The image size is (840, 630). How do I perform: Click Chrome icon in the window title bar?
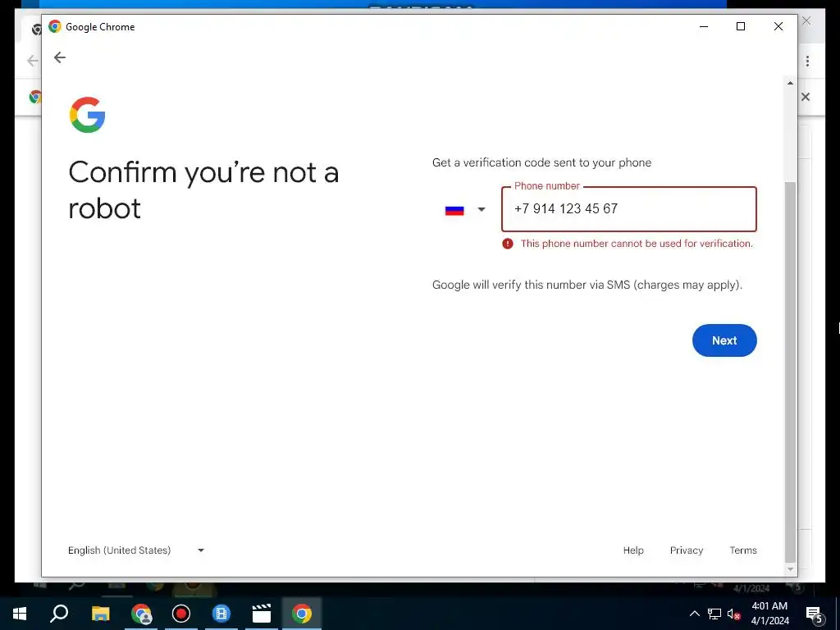[x=55, y=26]
